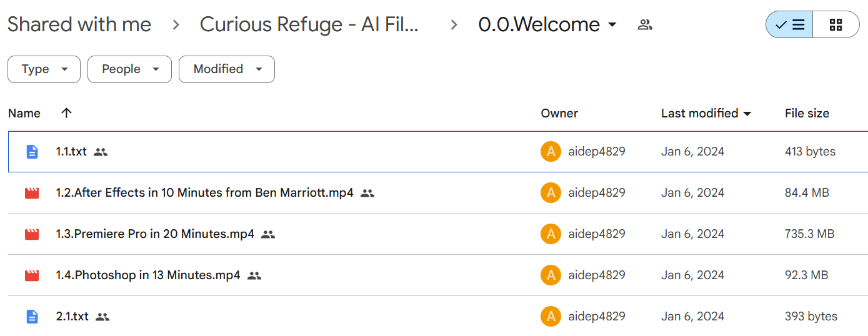Click the Owner column header
This screenshot has height=336, width=868.
(x=559, y=113)
